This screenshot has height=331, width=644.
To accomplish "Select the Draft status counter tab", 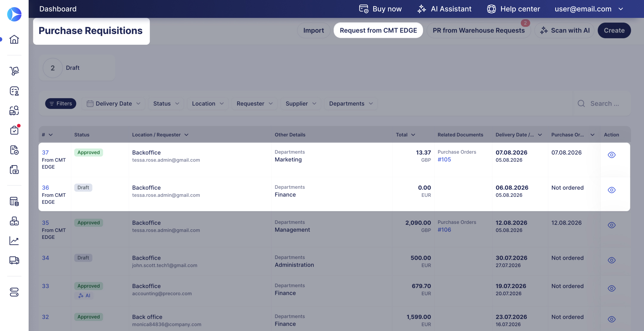I will (x=77, y=68).
